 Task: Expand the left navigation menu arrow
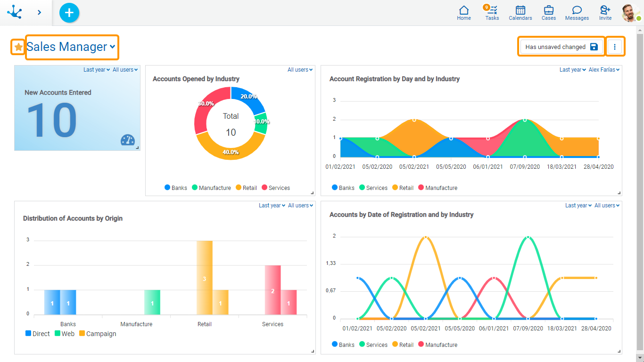point(39,13)
